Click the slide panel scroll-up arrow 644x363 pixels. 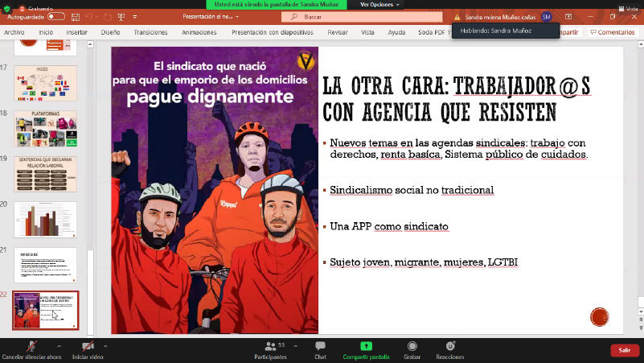90,44
